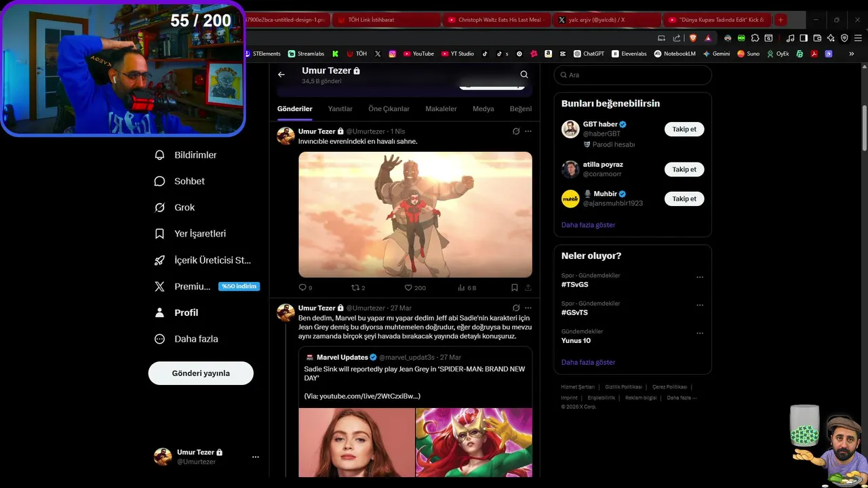Open NotebookLM bookmark
The width and height of the screenshot is (868, 488).
pyautogui.click(x=675, y=54)
